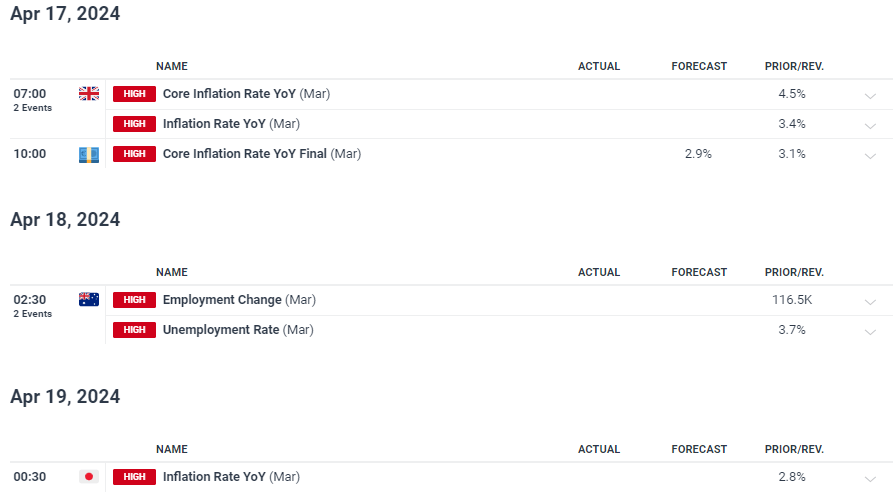The width and height of the screenshot is (895, 500).
Task: Open the Unemployment Rate (Mar) event
Action: pos(238,330)
